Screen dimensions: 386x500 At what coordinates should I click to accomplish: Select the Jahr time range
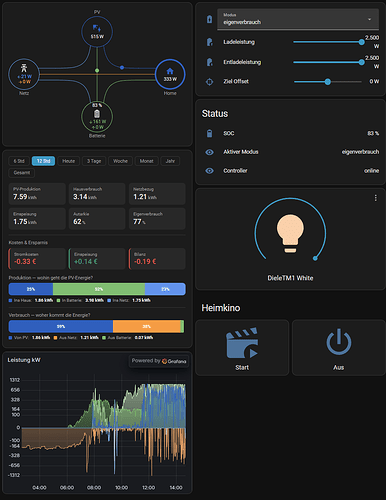(170, 161)
